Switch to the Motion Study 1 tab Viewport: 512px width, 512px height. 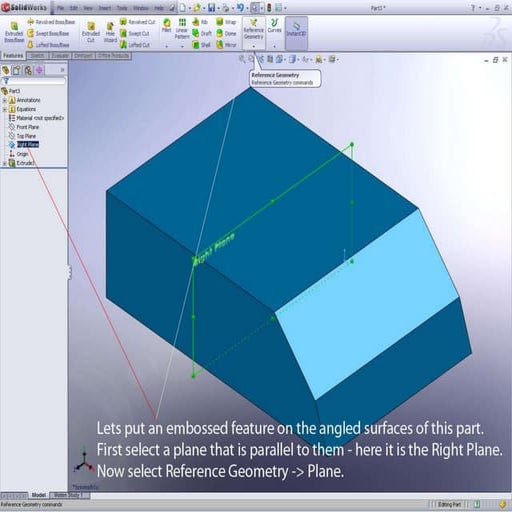click(69, 495)
